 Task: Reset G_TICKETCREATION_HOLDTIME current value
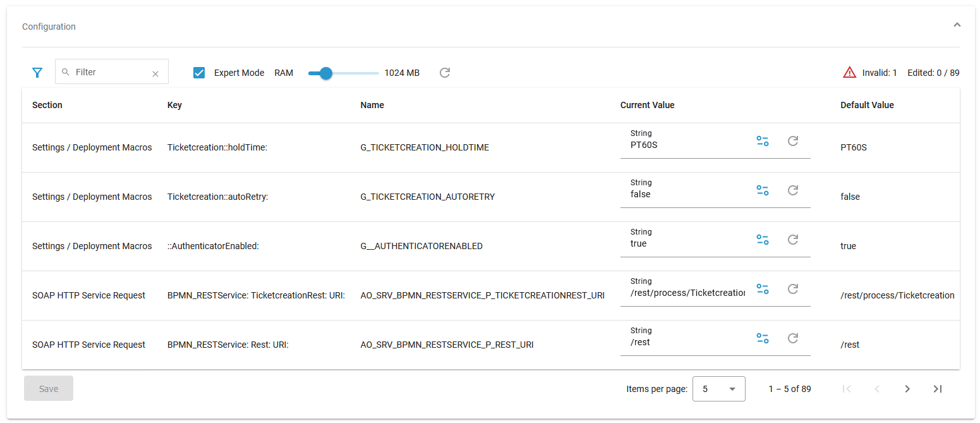(793, 141)
